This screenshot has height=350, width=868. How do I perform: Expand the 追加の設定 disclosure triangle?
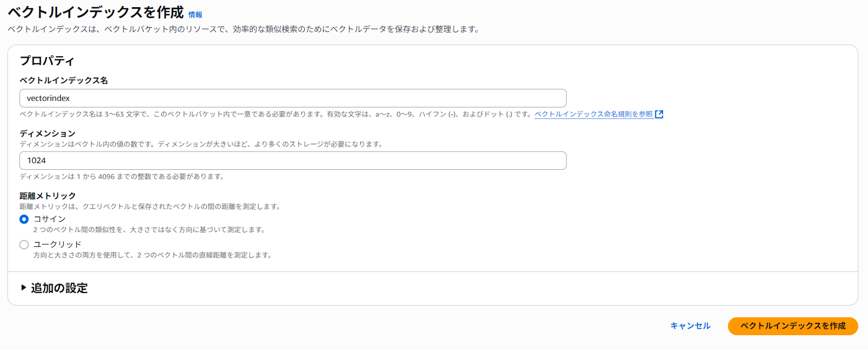(23, 288)
